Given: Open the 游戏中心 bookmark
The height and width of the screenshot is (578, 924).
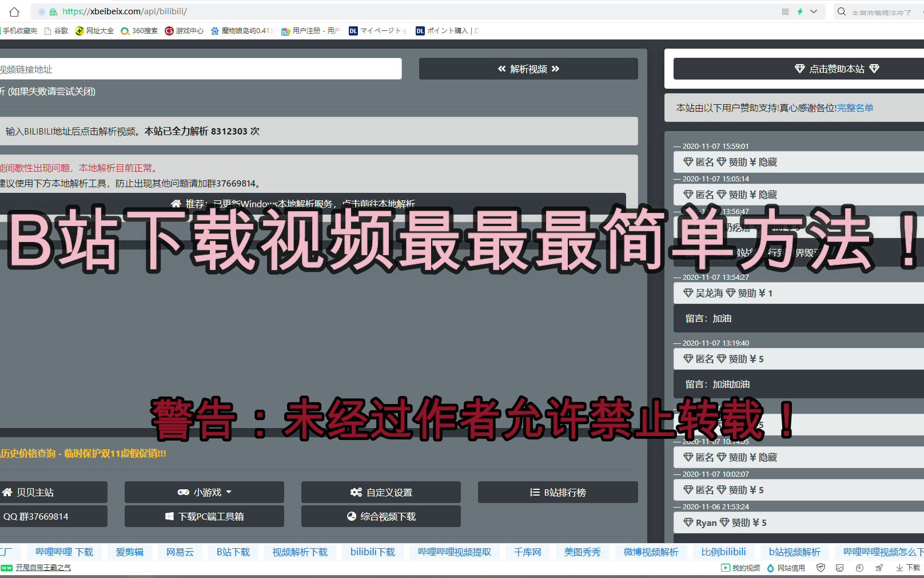Looking at the screenshot, I should [x=184, y=31].
